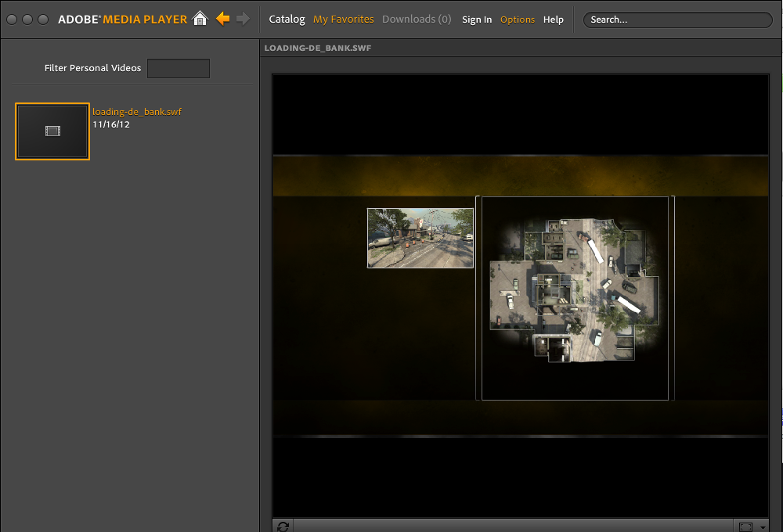The height and width of the screenshot is (532, 783).
Task: Open the Catalog tab
Action: [287, 20]
